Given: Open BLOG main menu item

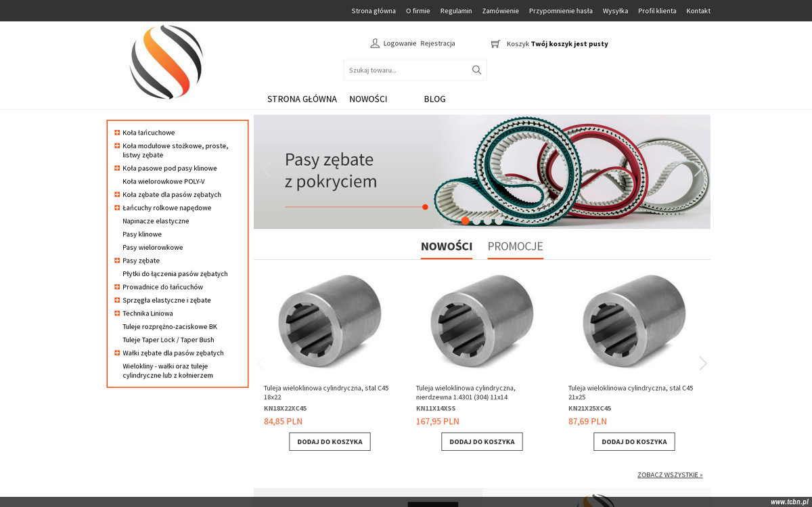Looking at the screenshot, I should [x=434, y=99].
